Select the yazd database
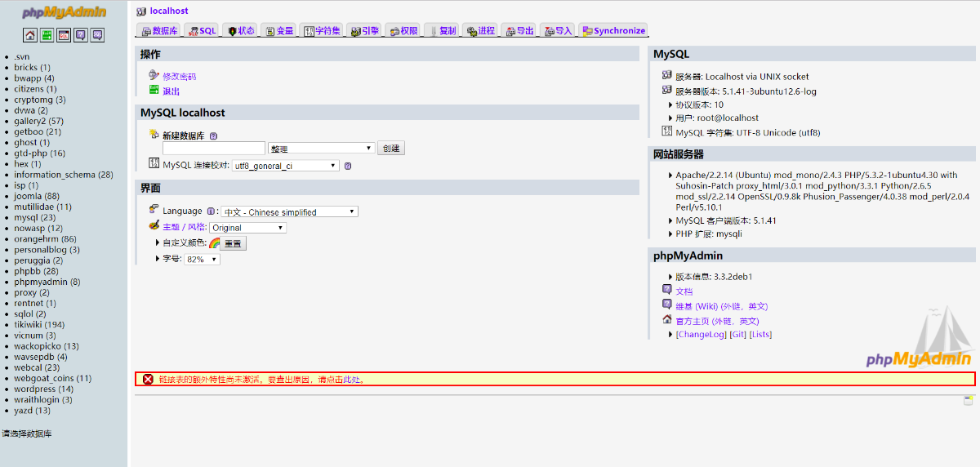 23,411
